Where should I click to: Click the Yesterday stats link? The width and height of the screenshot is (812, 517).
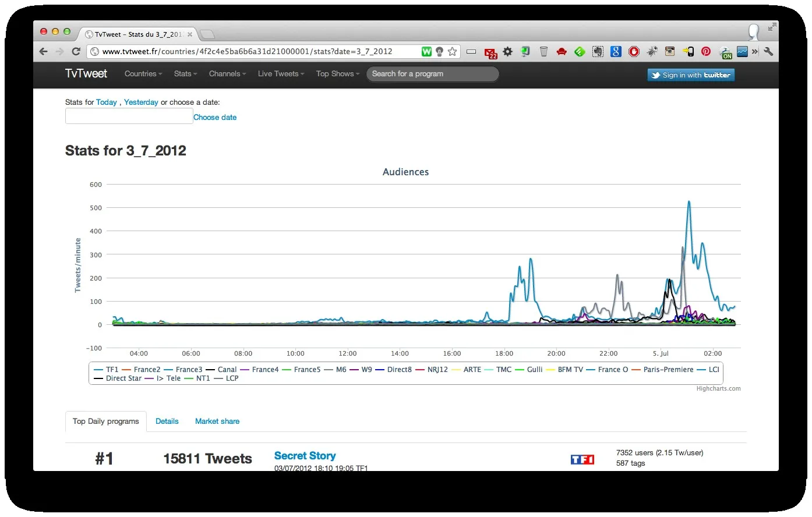(x=141, y=102)
